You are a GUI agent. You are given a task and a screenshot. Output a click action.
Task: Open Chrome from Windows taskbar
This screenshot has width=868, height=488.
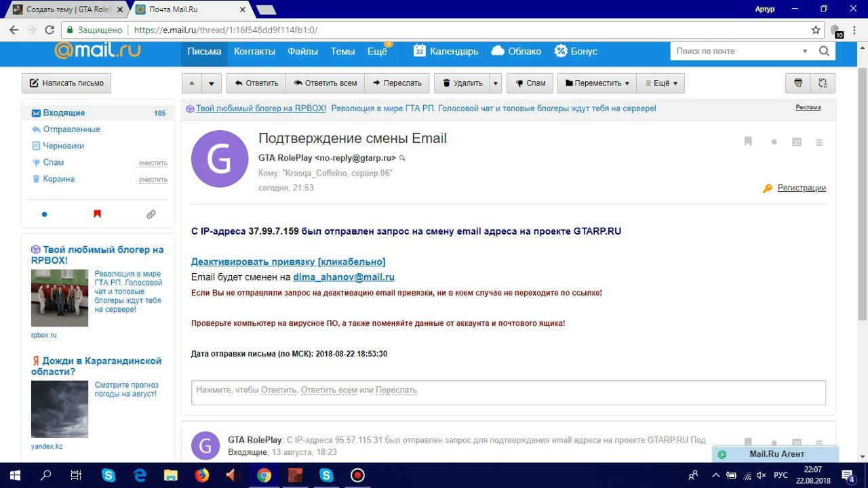click(x=264, y=475)
